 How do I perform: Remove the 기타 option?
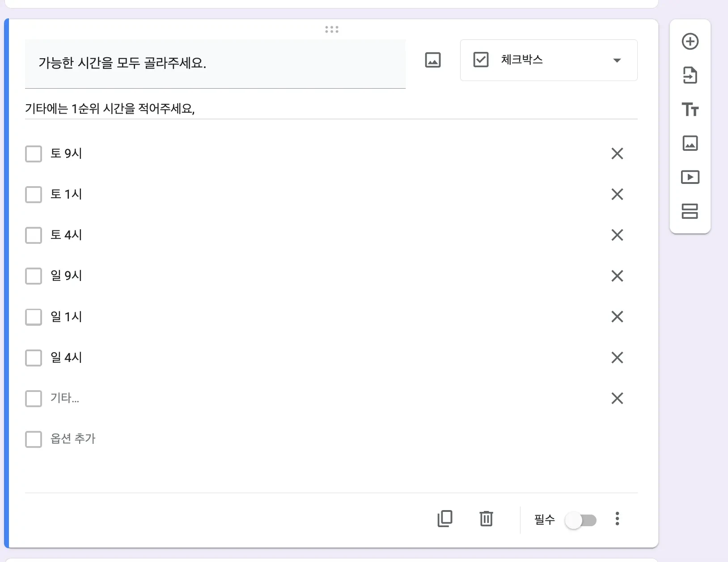tap(617, 398)
